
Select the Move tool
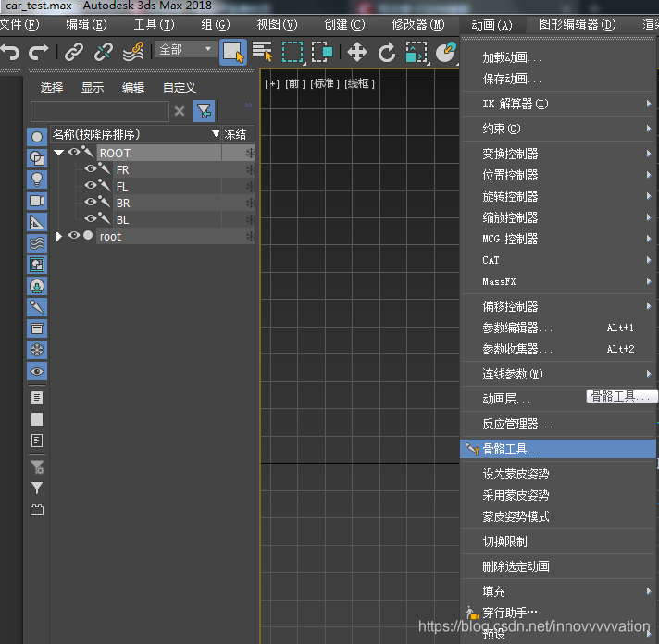click(357, 53)
